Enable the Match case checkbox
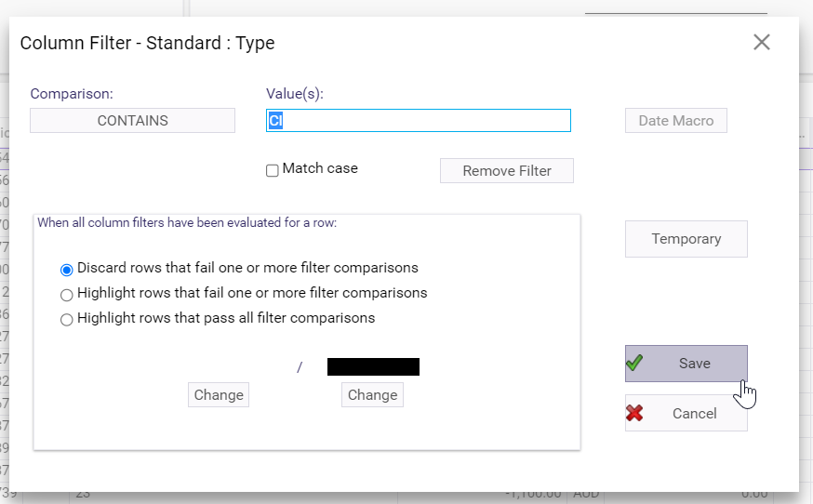The image size is (813, 504). 273,170
